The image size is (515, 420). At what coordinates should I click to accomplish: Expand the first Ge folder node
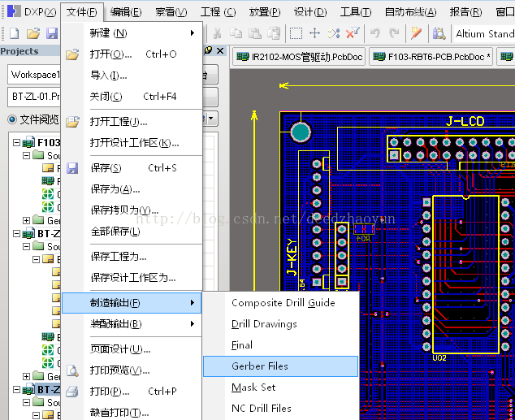(x=26, y=220)
